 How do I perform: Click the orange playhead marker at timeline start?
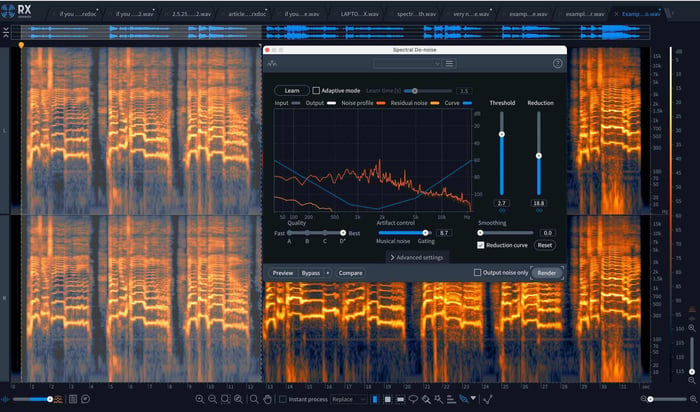click(x=21, y=45)
